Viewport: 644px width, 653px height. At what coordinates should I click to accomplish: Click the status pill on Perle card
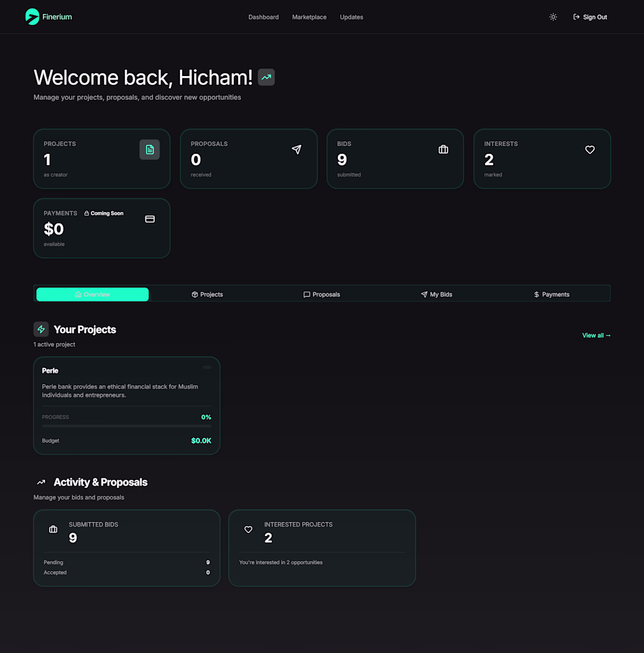(x=207, y=367)
